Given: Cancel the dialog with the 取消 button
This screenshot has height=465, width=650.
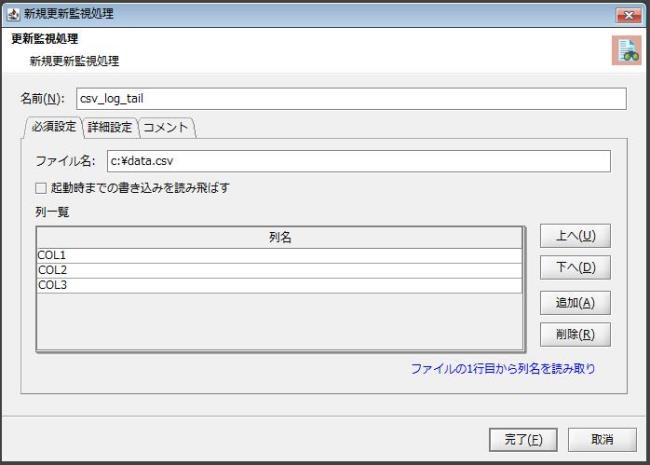Looking at the screenshot, I should pos(602,439).
